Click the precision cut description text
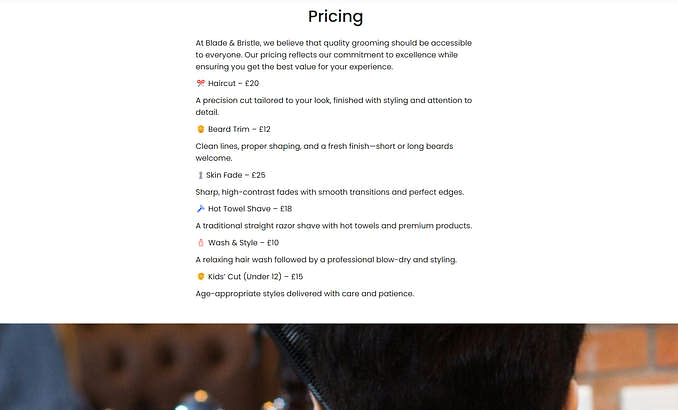Viewport: 678px width, 410px height. 333,106
